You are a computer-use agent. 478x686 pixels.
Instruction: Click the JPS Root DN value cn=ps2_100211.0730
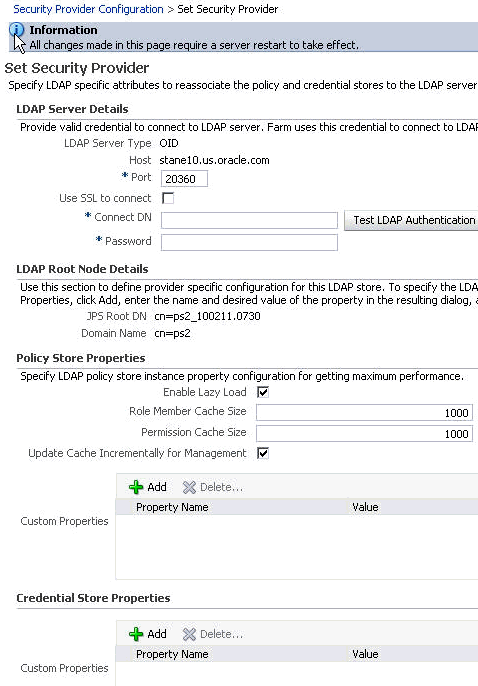[207, 316]
